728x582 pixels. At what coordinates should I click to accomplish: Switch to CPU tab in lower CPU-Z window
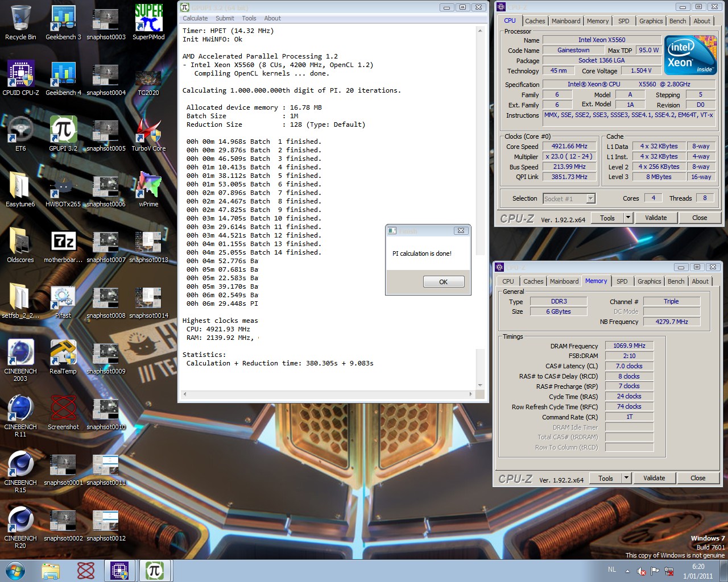tap(508, 281)
